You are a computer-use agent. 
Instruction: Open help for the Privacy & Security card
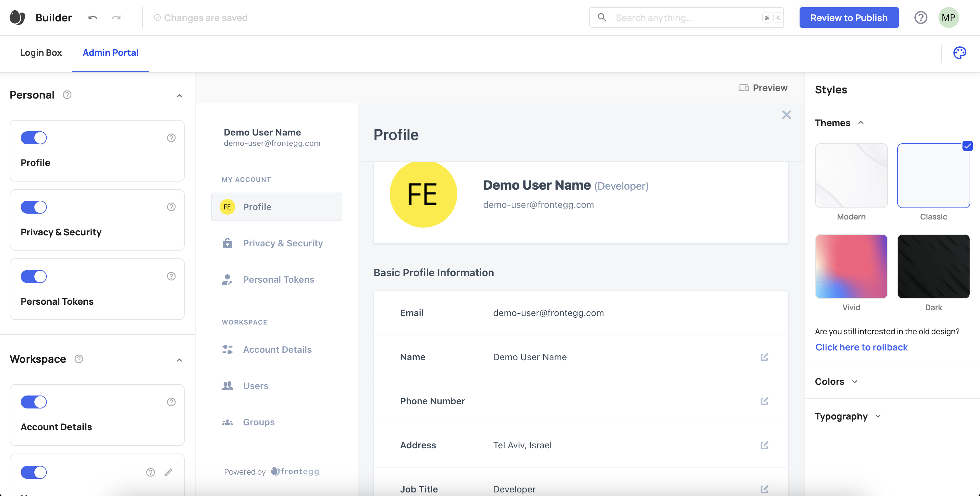pos(171,207)
